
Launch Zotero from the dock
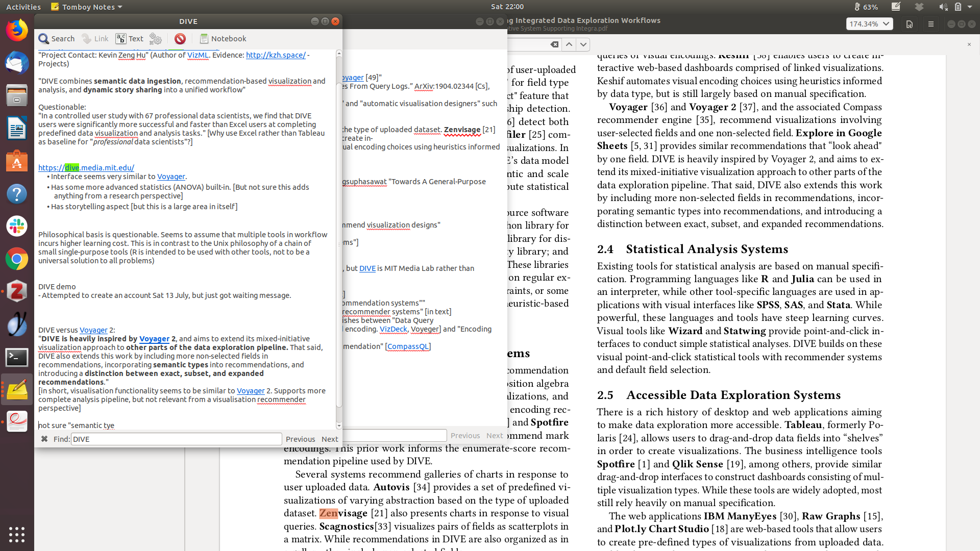click(x=17, y=291)
